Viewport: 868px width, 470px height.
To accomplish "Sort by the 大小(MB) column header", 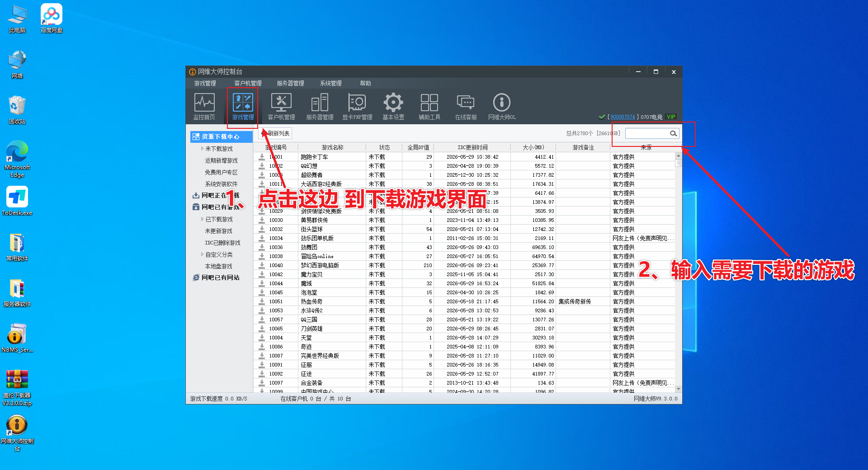I will (x=533, y=147).
